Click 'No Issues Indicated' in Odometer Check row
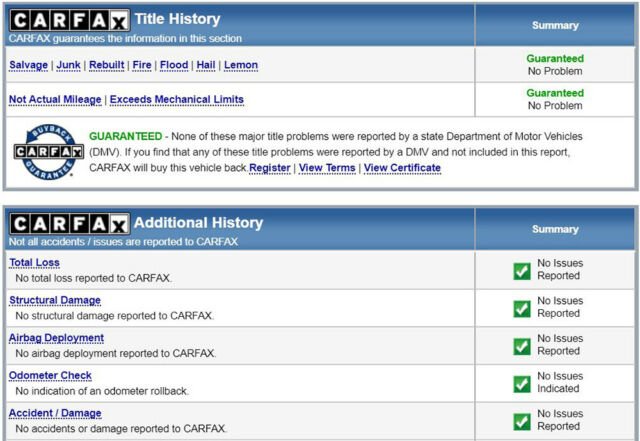The height and width of the screenshot is (441, 640). point(560,382)
